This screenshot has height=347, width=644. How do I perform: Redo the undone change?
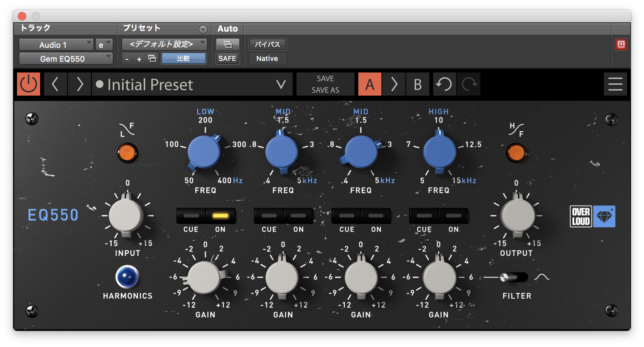click(x=469, y=84)
